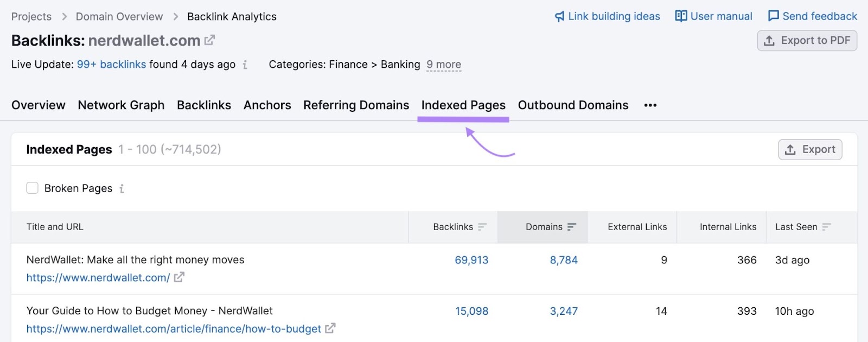Image resolution: width=868 pixels, height=342 pixels.
Task: Click the Export button in Indexed Pages
Action: click(x=810, y=149)
